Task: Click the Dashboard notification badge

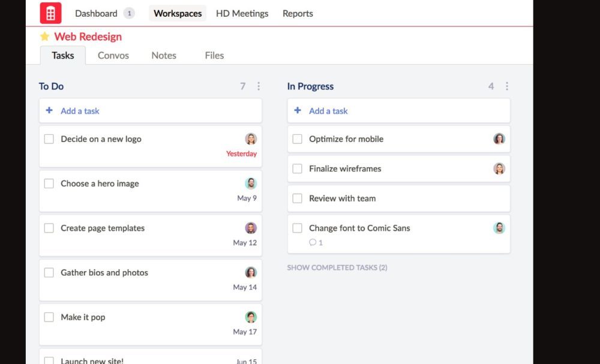Action: coord(129,13)
